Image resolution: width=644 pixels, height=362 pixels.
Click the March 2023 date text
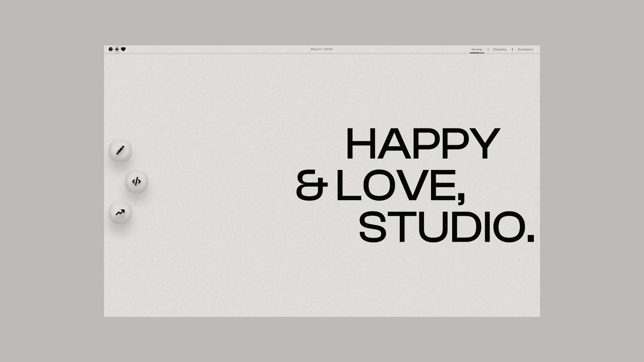click(322, 49)
